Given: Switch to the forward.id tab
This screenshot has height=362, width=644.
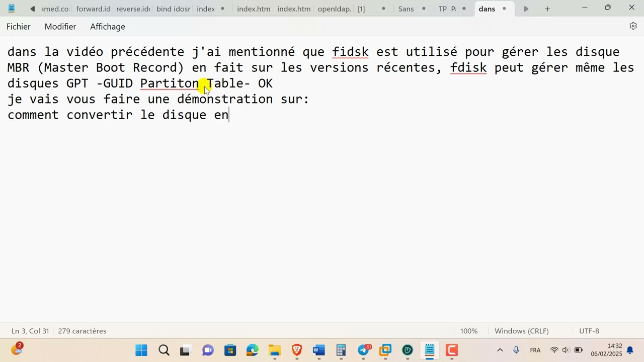Looking at the screenshot, I should tap(93, 9).
